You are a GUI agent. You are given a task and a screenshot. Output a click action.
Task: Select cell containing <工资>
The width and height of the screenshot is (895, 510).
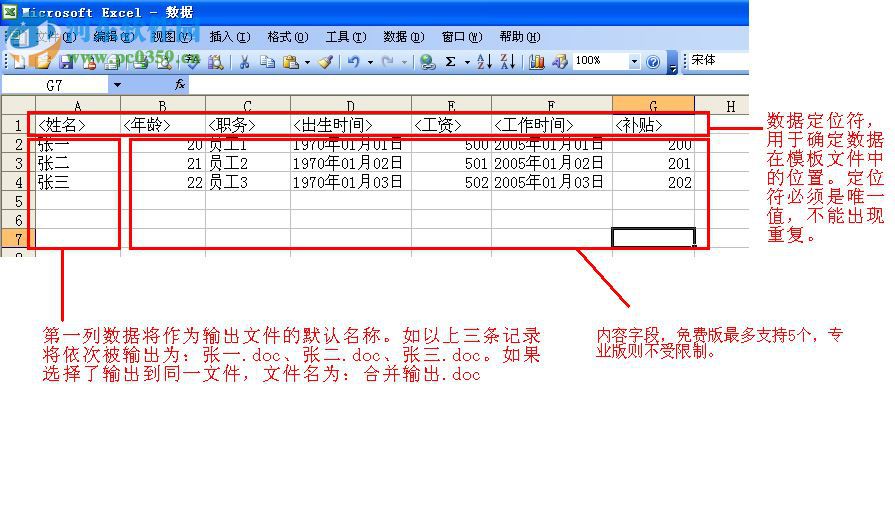click(451, 125)
